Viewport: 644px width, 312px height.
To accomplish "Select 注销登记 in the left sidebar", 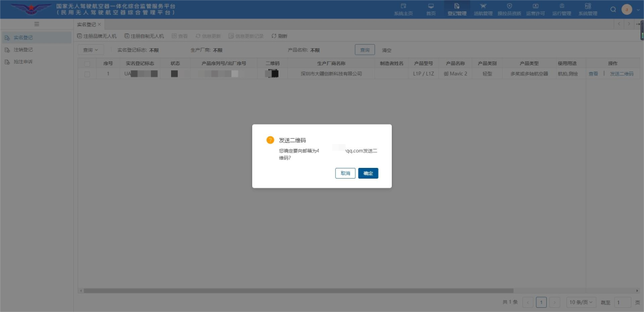I will click(23, 50).
